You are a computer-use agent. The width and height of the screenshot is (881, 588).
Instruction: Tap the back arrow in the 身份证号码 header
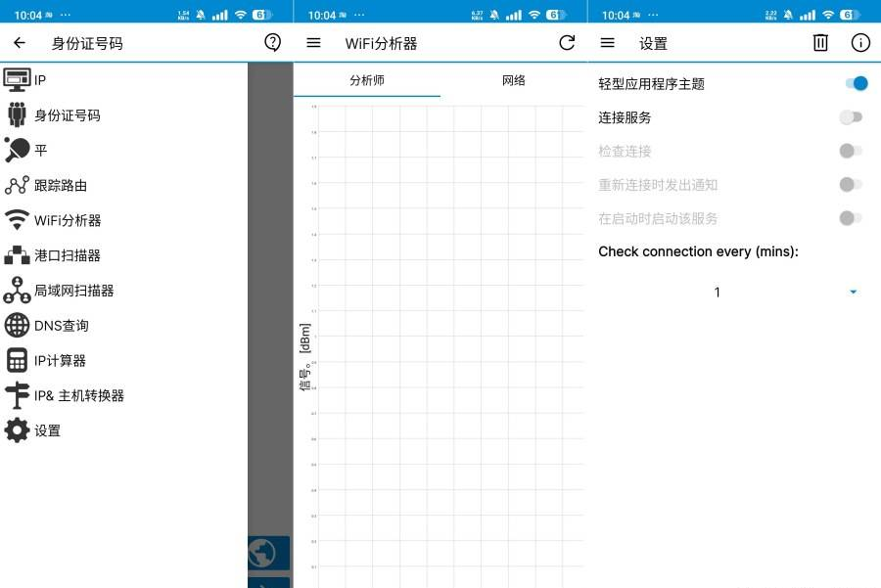tap(20, 43)
